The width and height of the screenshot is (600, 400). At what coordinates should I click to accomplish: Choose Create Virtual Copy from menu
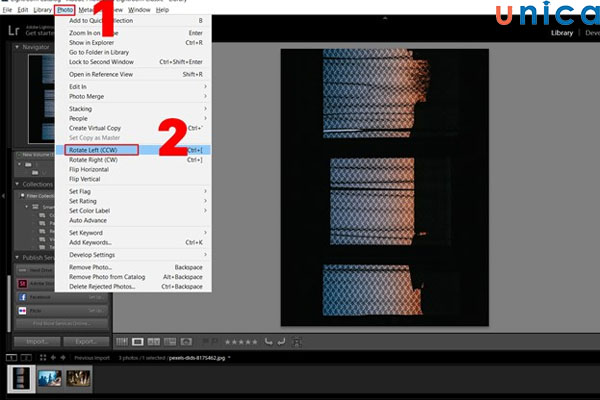pos(133,128)
